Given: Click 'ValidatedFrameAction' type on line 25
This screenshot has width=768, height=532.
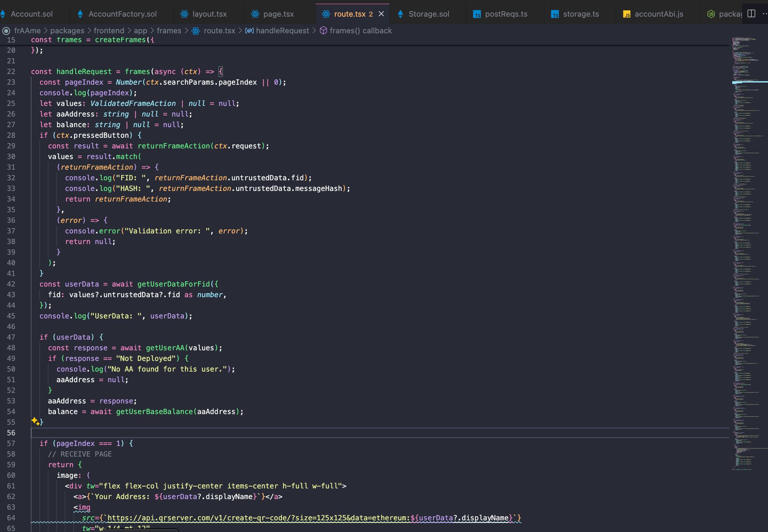Looking at the screenshot, I should (133, 103).
